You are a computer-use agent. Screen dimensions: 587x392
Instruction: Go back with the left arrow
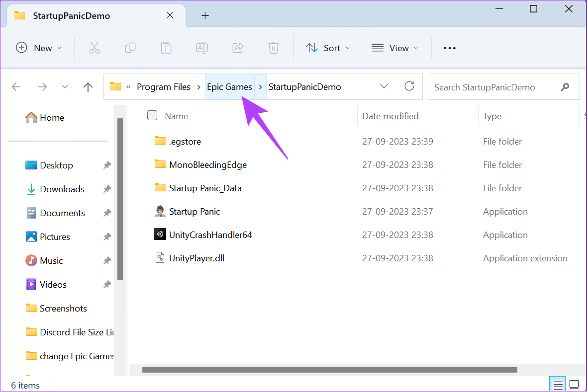(16, 87)
